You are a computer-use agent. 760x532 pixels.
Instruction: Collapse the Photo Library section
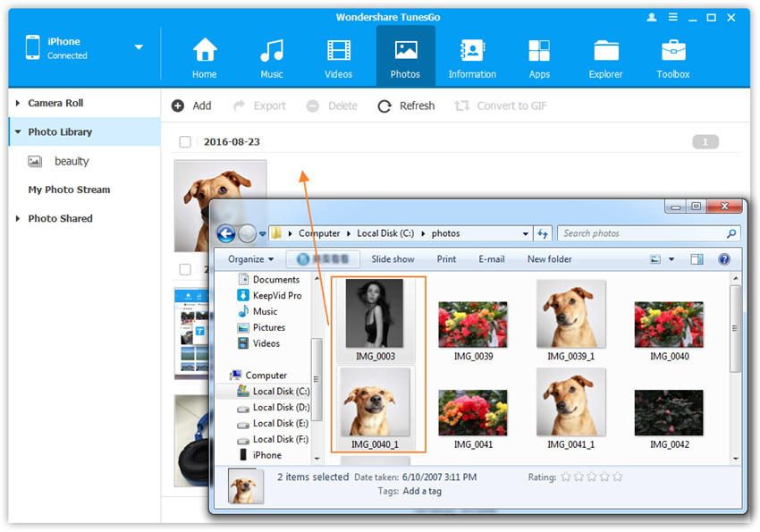click(18, 132)
